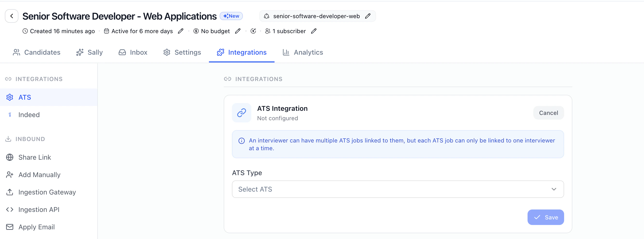This screenshot has height=239, width=644.
Task: Open Apply Email in the sidebar
Action: 49,227
